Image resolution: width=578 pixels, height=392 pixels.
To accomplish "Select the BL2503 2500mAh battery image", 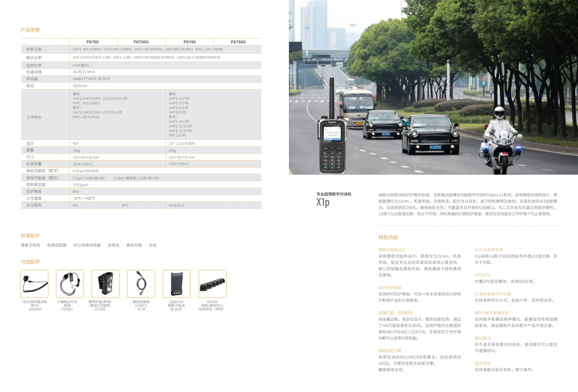I will click(177, 284).
